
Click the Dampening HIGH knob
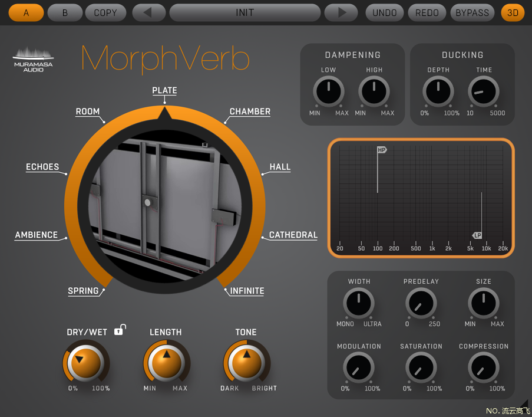click(x=374, y=91)
